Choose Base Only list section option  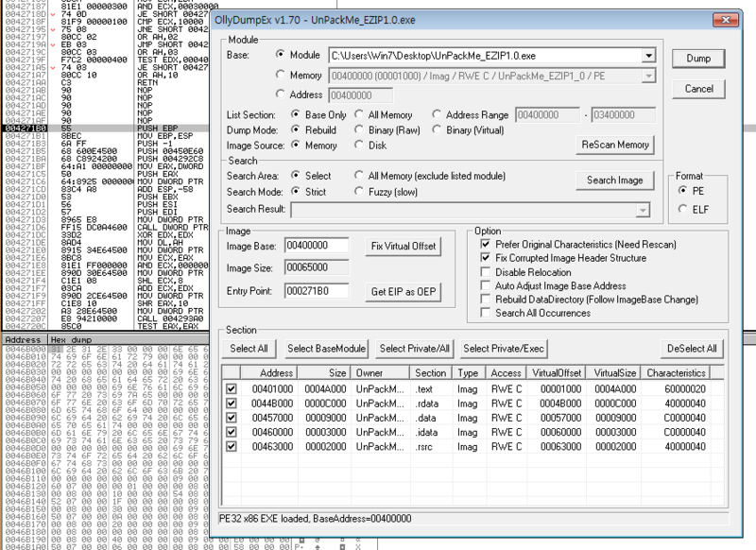coord(295,114)
